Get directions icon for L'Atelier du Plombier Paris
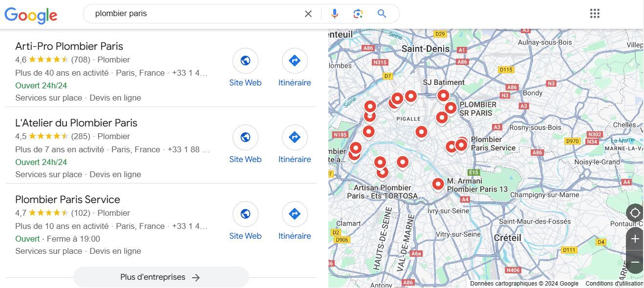 tap(295, 137)
